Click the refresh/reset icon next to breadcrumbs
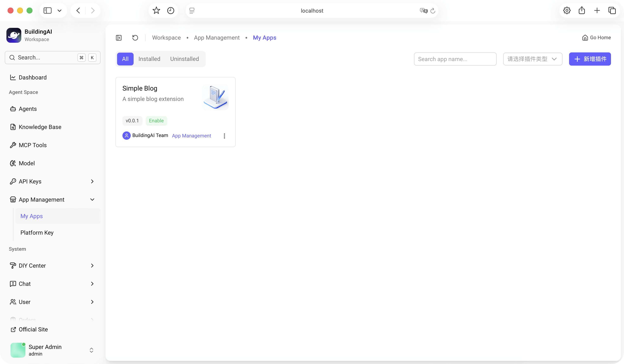The image size is (624, 364). coord(135,38)
